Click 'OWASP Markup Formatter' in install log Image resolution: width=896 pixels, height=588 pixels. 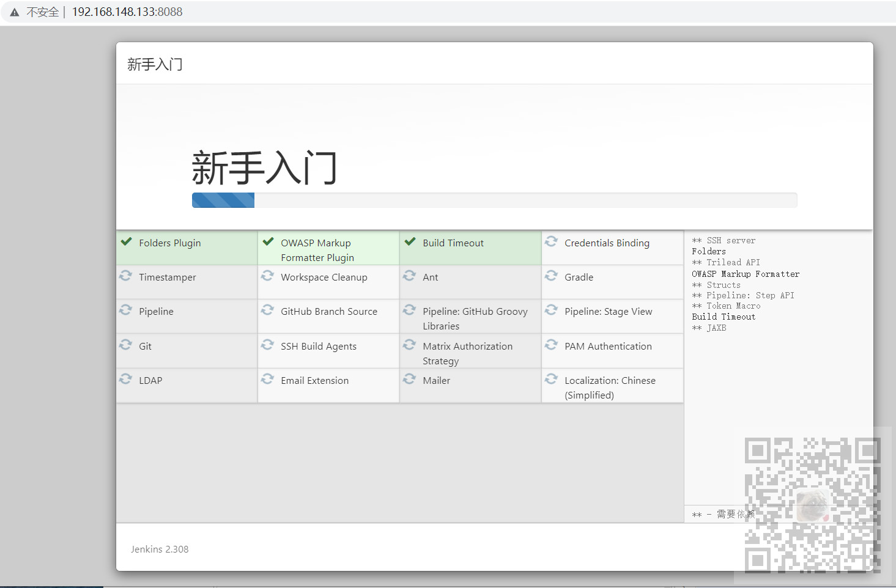pos(746,274)
